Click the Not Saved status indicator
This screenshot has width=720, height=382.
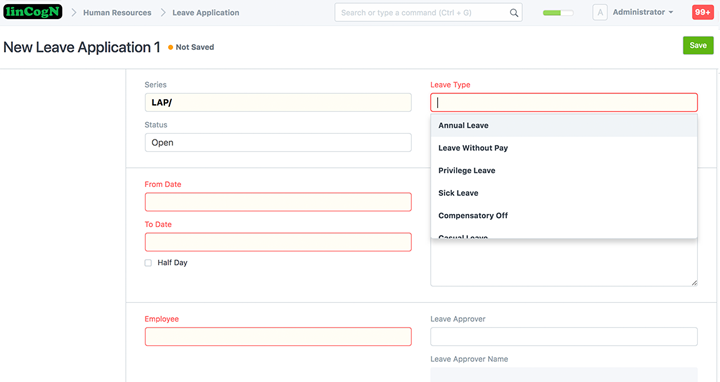click(x=191, y=47)
